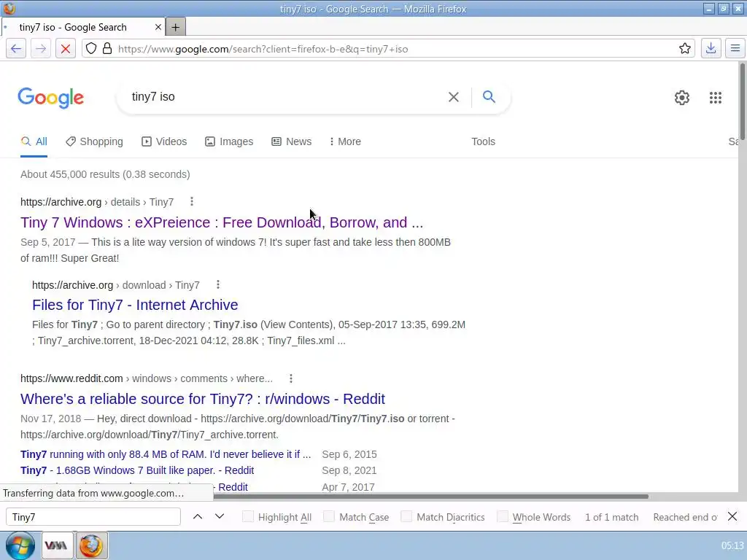Open the VM taskbar application
747x560 pixels.
[x=56, y=545]
